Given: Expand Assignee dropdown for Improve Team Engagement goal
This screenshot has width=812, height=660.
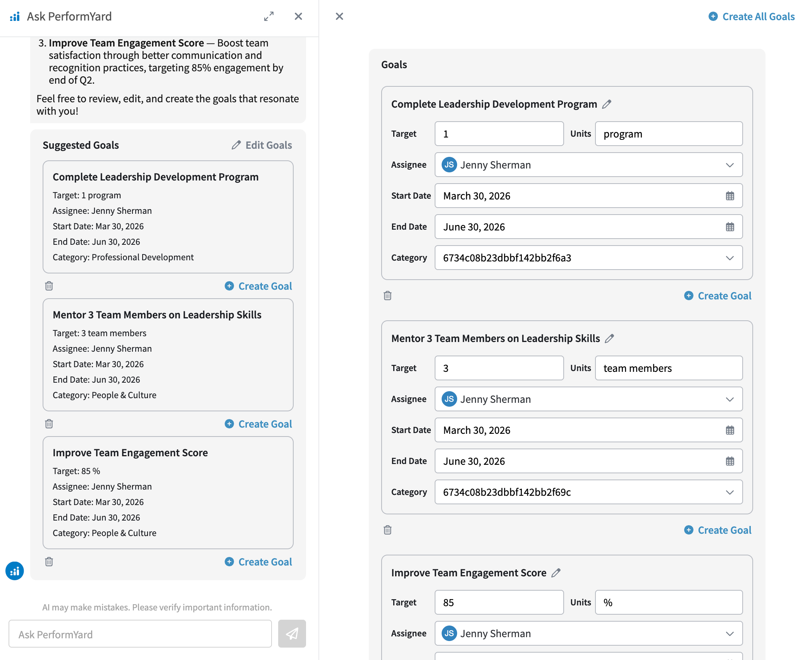Looking at the screenshot, I should tap(729, 634).
